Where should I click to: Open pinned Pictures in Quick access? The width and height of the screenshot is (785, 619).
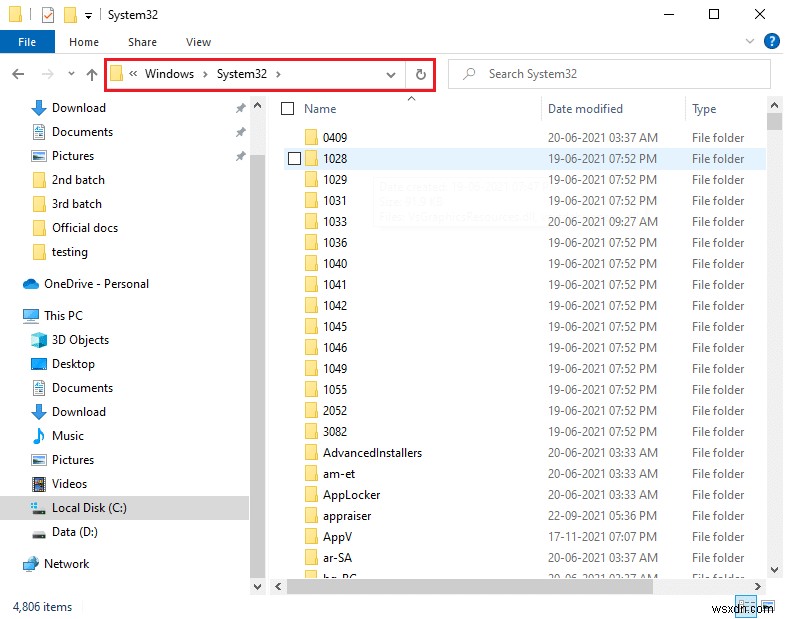(x=73, y=156)
